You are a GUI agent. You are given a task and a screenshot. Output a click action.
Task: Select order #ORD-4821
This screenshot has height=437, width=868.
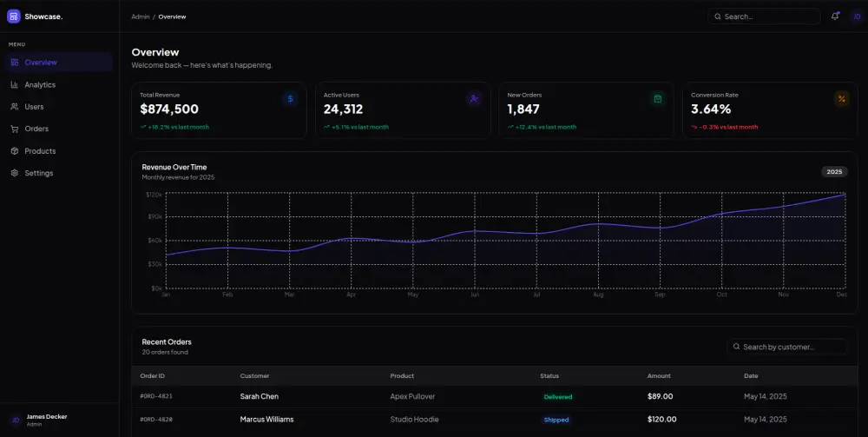coord(156,396)
